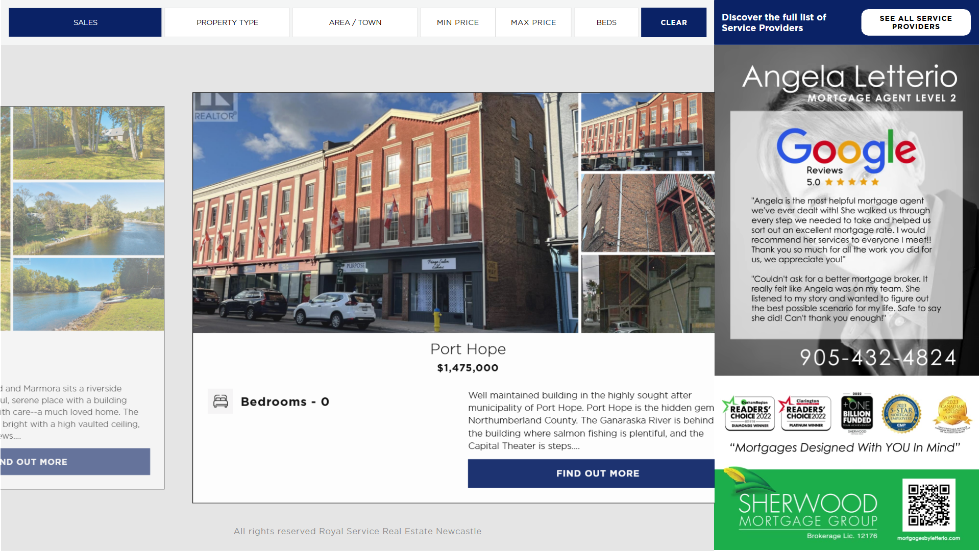
Task: Click the riverside listing's middle river photo
Action: pos(88,218)
